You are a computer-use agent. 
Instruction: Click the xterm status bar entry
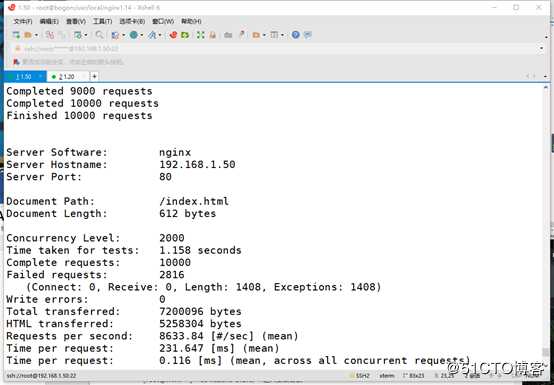[387, 376]
